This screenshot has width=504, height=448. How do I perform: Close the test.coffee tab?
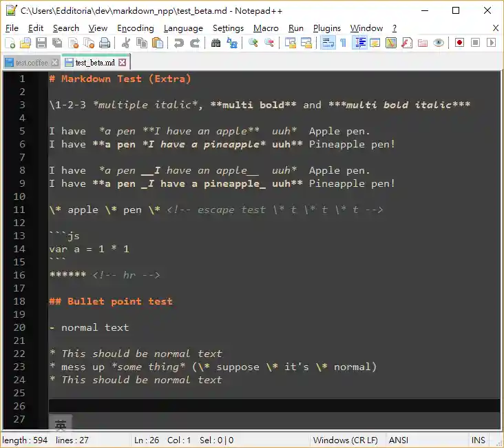[55, 63]
